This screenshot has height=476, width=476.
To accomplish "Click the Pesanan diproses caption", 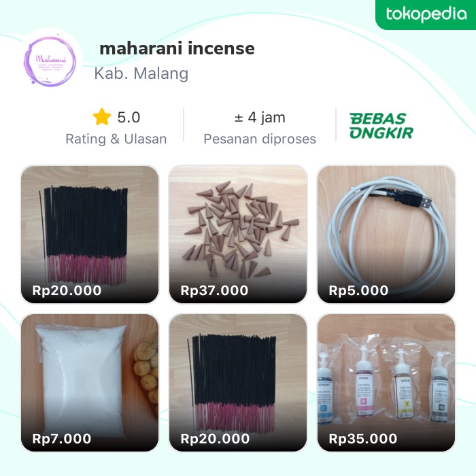I will pyautogui.click(x=260, y=139).
